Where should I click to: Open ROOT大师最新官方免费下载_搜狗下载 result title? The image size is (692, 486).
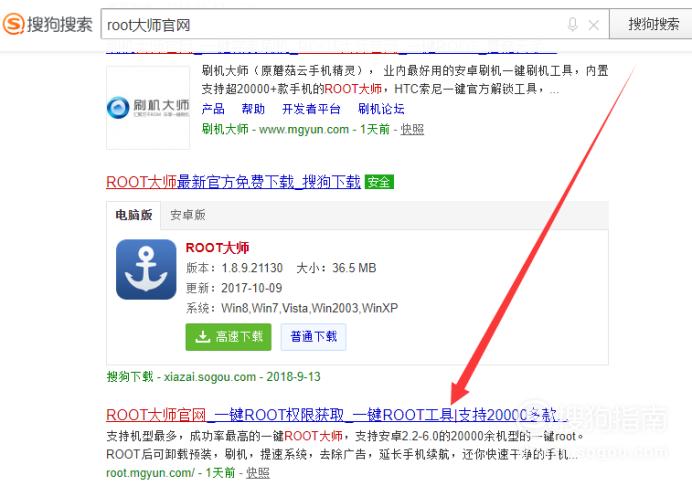coord(233,182)
